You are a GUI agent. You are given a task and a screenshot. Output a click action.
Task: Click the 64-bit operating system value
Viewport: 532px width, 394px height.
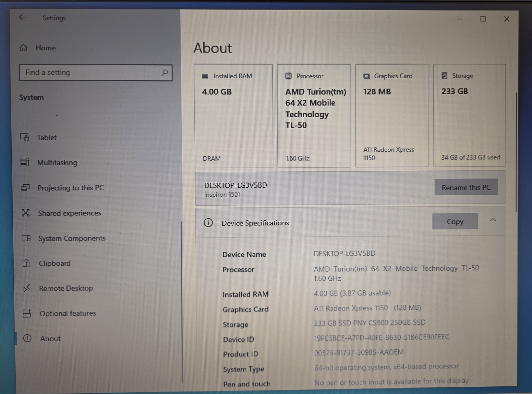click(x=386, y=367)
